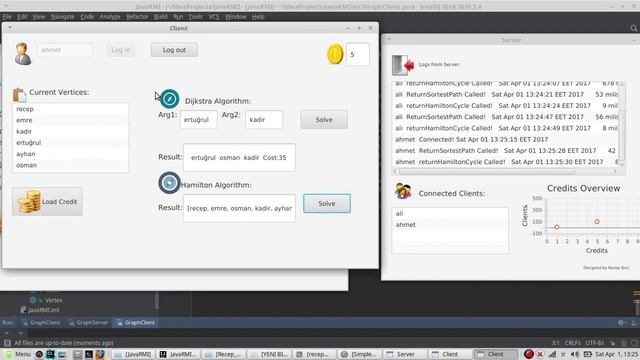Select ali in the Connected Clients list
This screenshot has width=640, height=360.
(x=450, y=213)
